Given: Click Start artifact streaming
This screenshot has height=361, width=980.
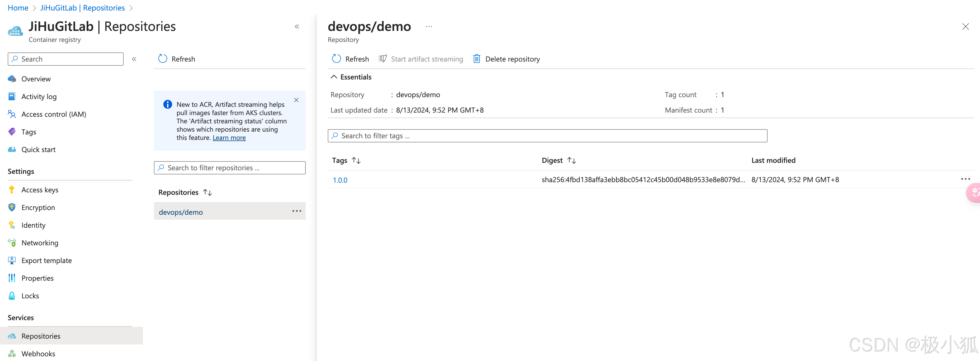Looking at the screenshot, I should (x=421, y=59).
